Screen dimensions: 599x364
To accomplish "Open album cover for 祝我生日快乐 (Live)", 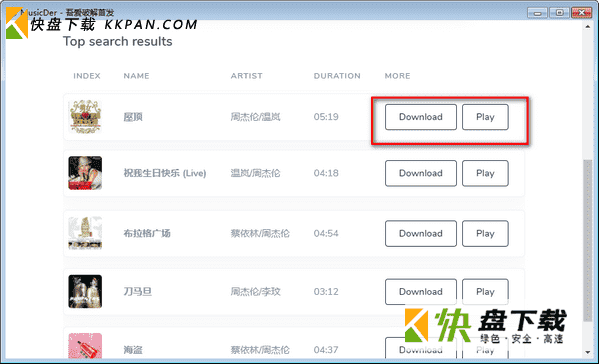I will [85, 173].
